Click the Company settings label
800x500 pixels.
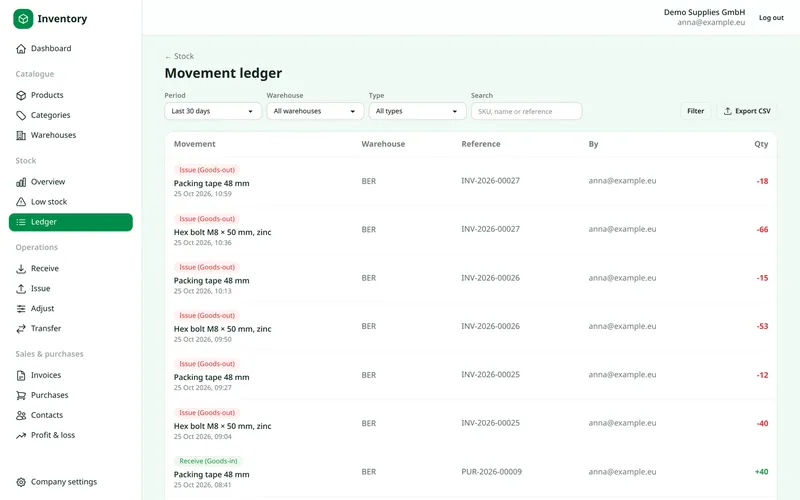(64, 482)
